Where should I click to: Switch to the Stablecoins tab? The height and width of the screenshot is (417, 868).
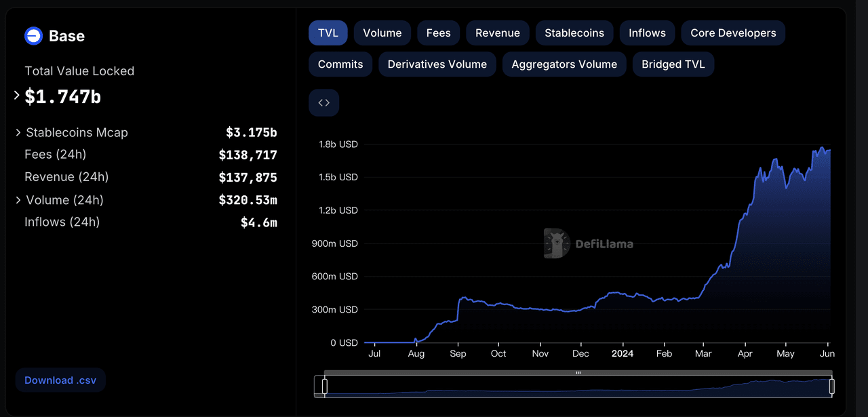tap(574, 33)
